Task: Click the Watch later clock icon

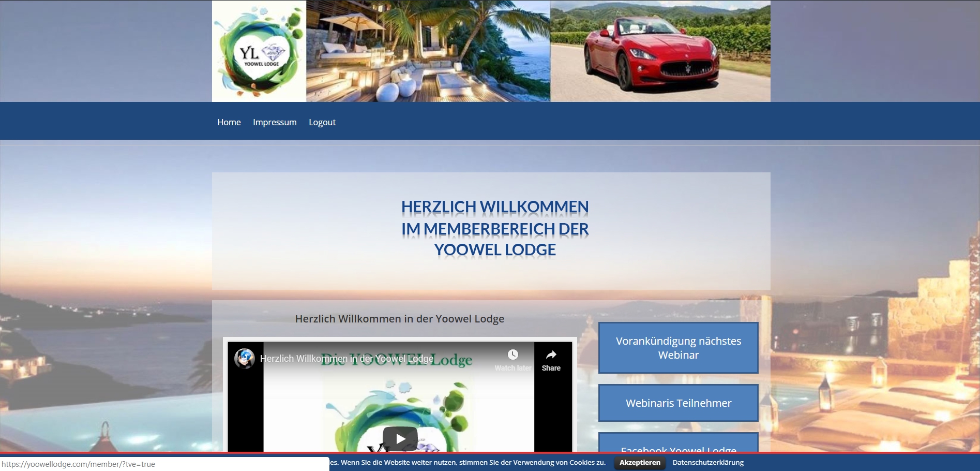Action: [x=512, y=355]
